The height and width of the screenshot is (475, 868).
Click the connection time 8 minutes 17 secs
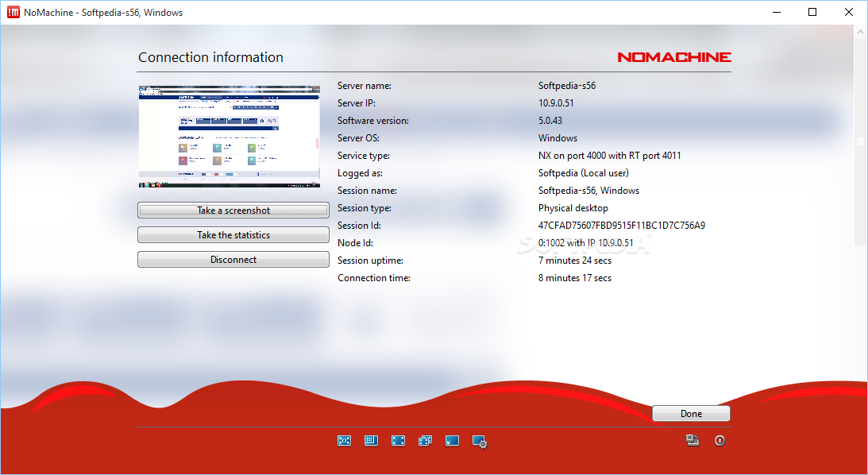(575, 278)
